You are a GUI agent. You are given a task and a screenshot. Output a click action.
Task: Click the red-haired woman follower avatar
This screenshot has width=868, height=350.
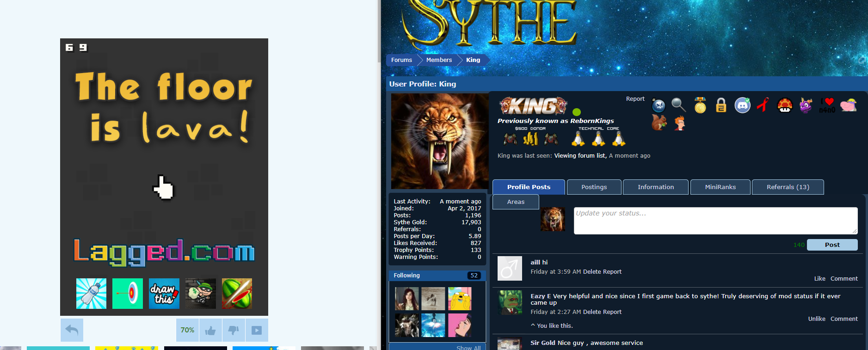[407, 299]
